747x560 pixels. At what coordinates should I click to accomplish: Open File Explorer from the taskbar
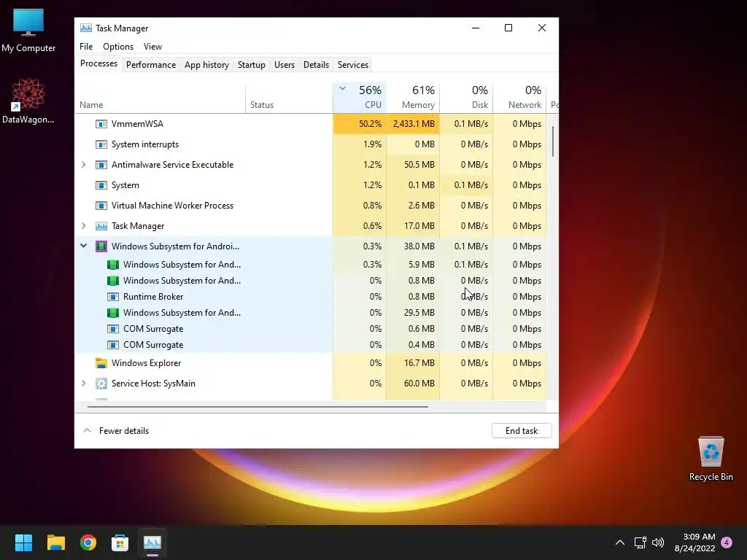point(55,542)
